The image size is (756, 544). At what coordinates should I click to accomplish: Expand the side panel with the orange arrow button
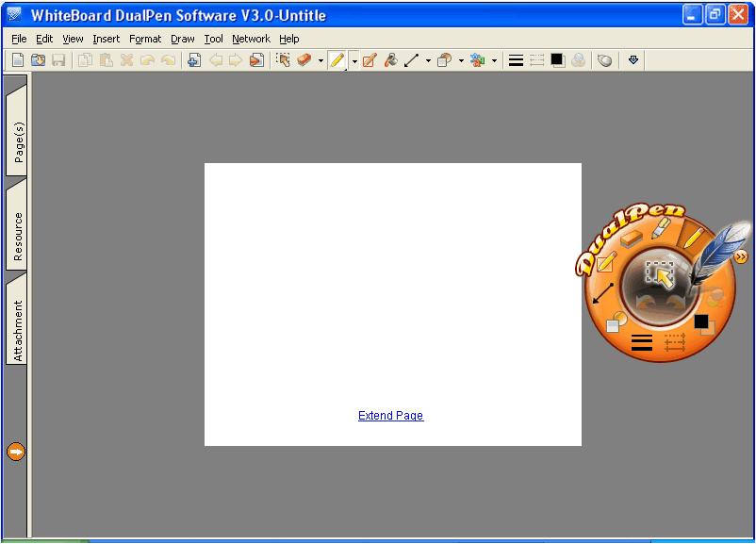16,452
